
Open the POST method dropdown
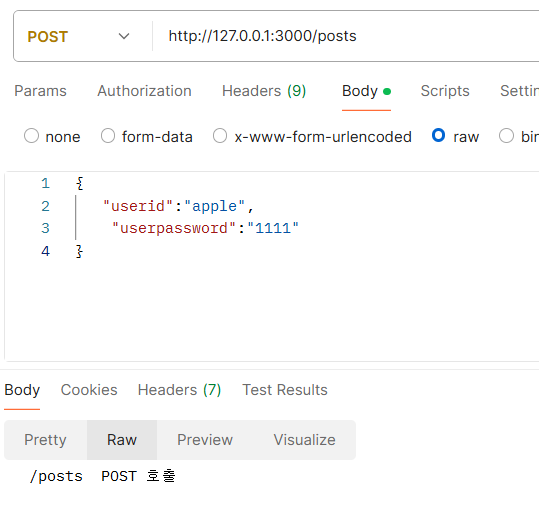pyautogui.click(x=78, y=36)
